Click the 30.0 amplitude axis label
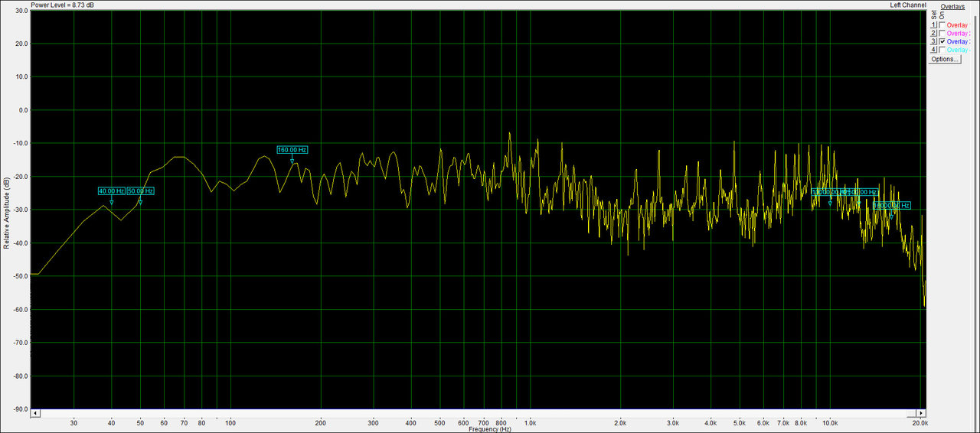Screen dimensions: 980x433 21,11
